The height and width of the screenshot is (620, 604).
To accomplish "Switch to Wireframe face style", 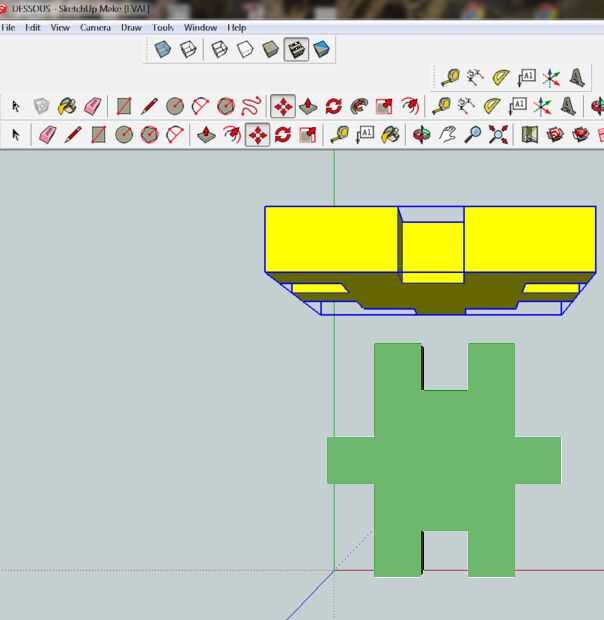I will point(219,49).
